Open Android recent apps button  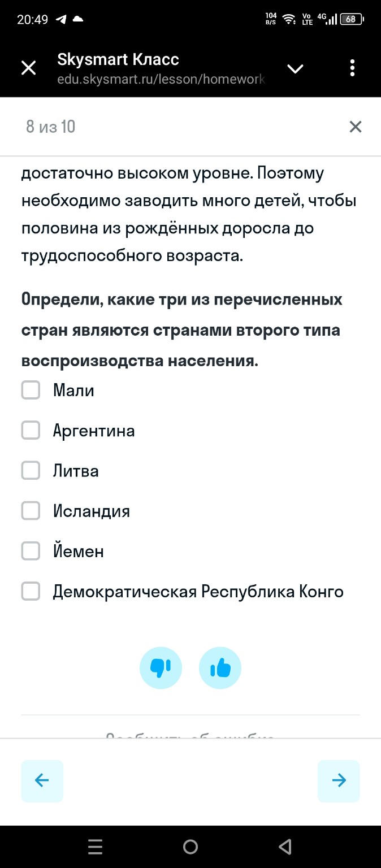coord(95,846)
